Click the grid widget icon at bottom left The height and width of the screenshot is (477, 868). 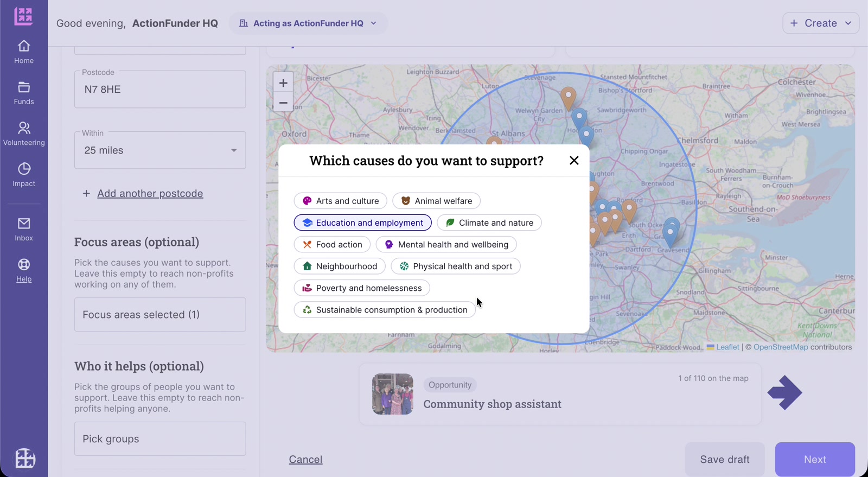[25, 459]
